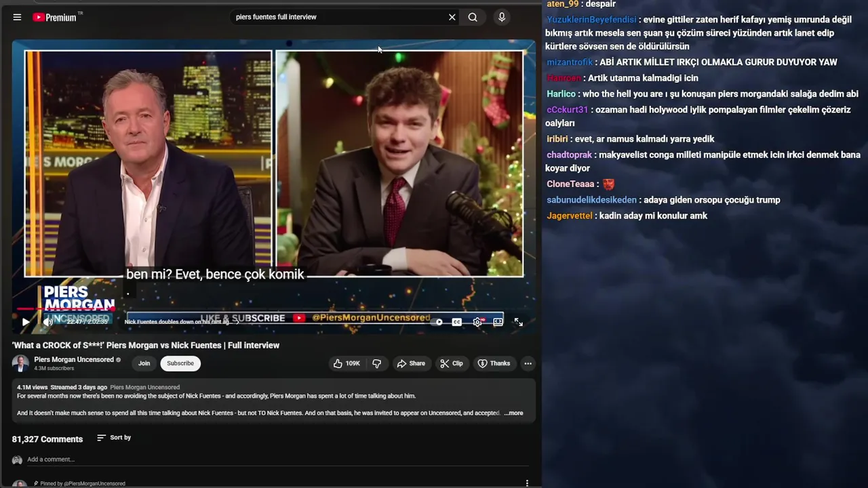
Task: Select chat username 'chadtoprak'
Action: (x=570, y=155)
